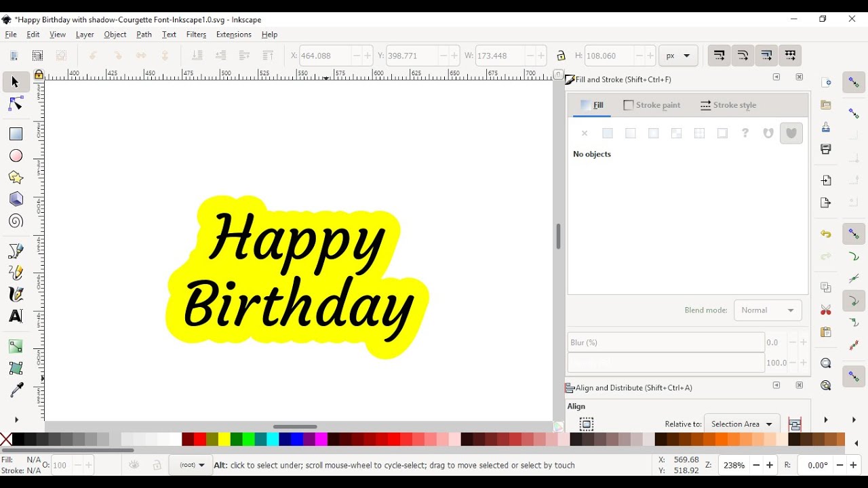The height and width of the screenshot is (488, 868).
Task: Select linear gradient fill type
Action: coord(631,134)
